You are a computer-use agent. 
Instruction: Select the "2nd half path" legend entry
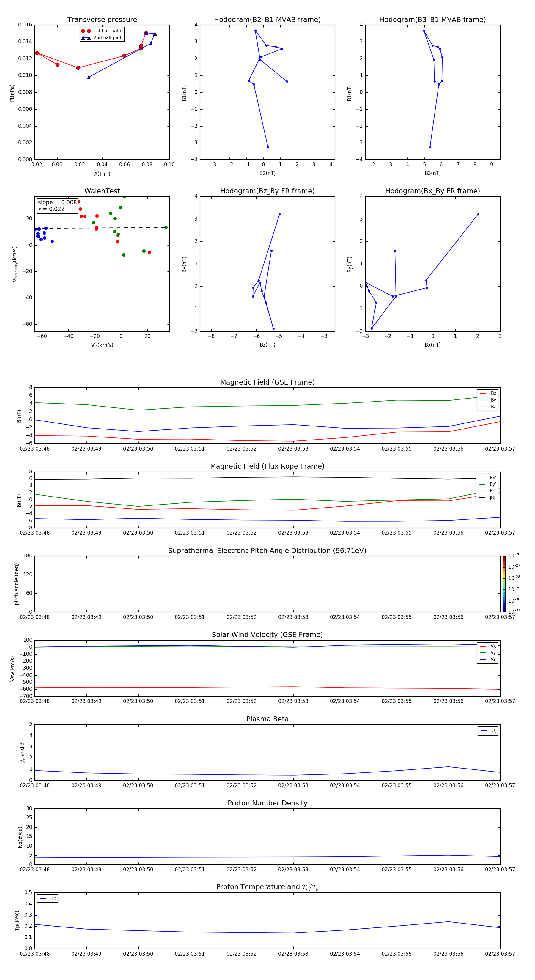coord(102,38)
